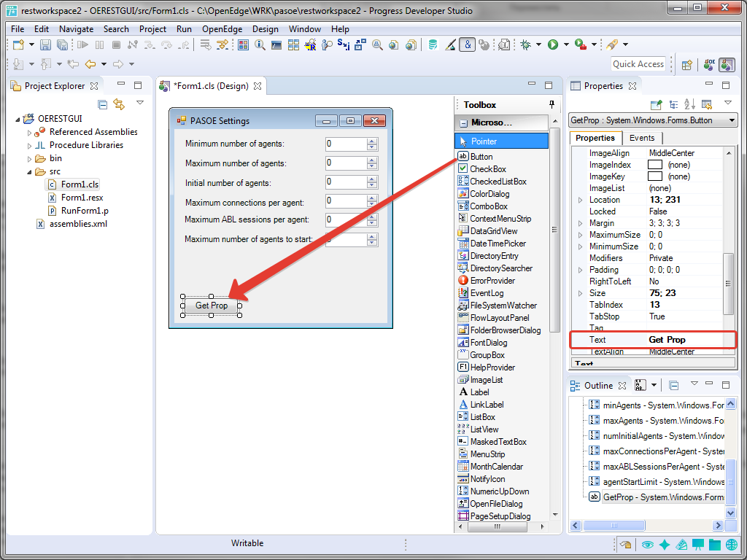The width and height of the screenshot is (747, 560).
Task: Select the ComboBox control in Toolbox
Action: click(489, 206)
